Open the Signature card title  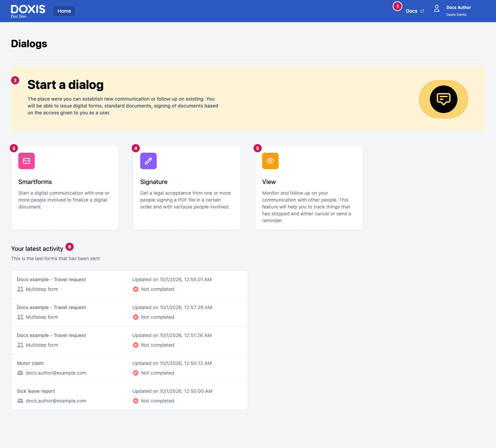[154, 182]
